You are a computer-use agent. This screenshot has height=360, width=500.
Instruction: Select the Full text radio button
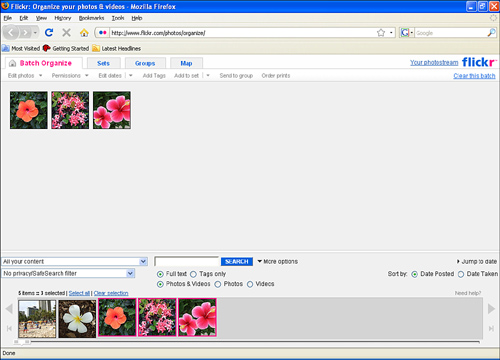pos(160,274)
